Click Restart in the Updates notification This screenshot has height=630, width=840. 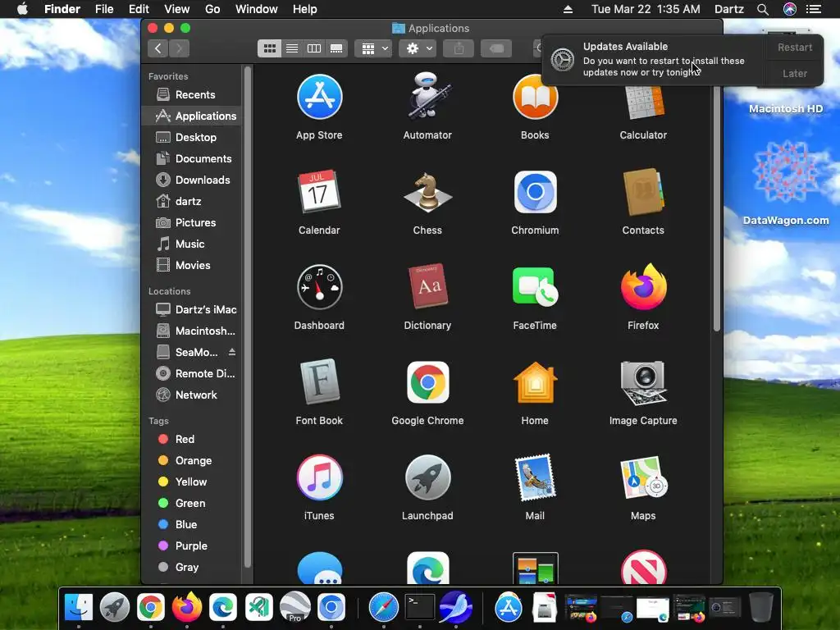tap(794, 47)
